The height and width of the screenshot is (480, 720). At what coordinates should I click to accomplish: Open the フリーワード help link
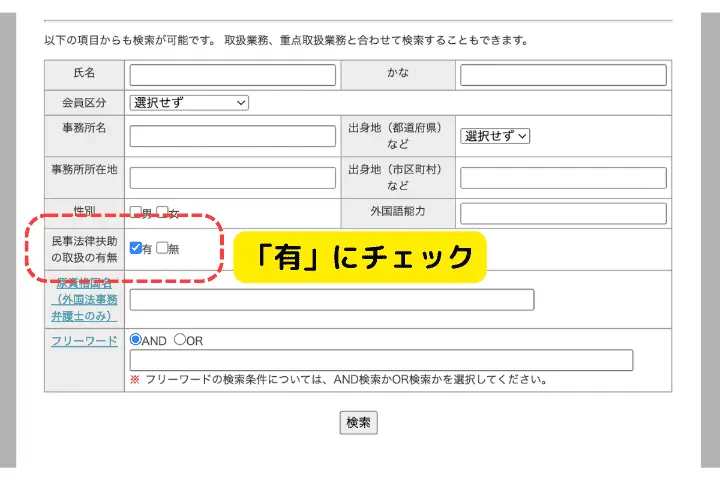tap(84, 341)
